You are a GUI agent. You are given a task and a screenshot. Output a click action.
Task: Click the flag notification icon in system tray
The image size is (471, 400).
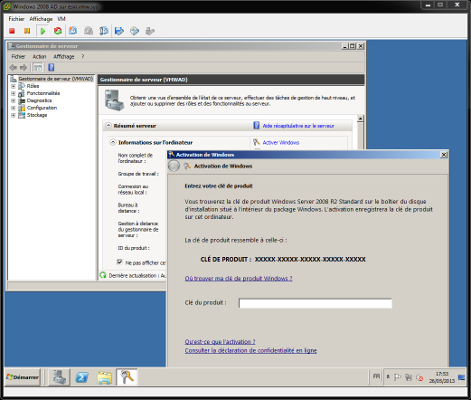[397, 377]
